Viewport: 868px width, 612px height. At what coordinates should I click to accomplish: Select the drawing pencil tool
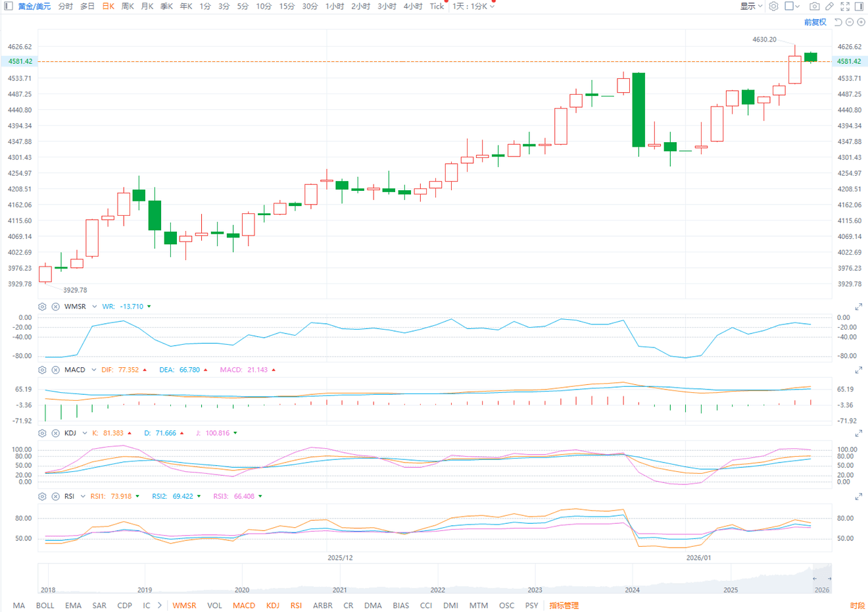click(x=829, y=6)
